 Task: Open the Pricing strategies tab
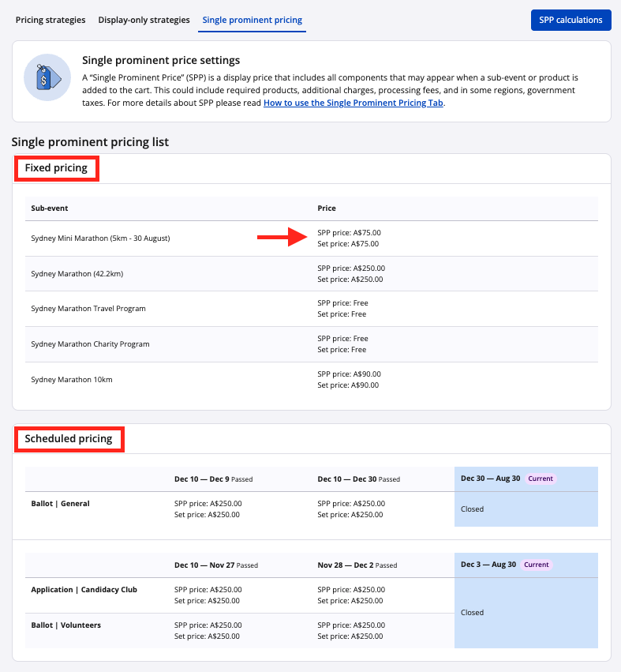click(51, 20)
